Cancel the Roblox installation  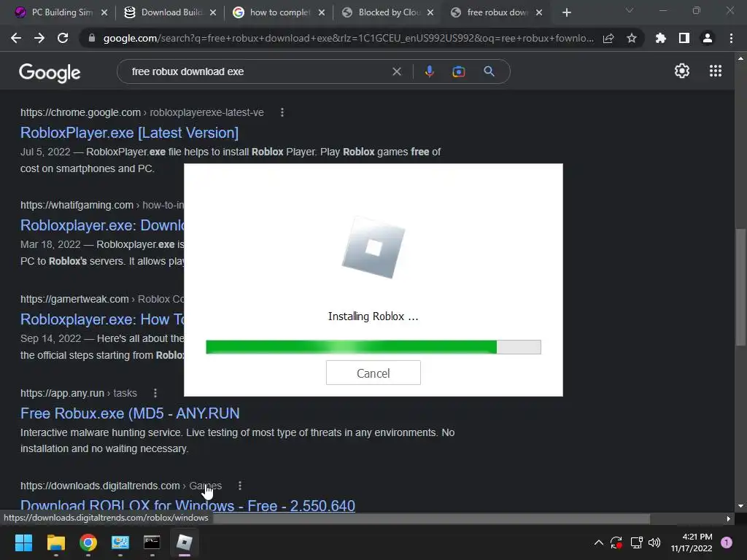pyautogui.click(x=373, y=373)
